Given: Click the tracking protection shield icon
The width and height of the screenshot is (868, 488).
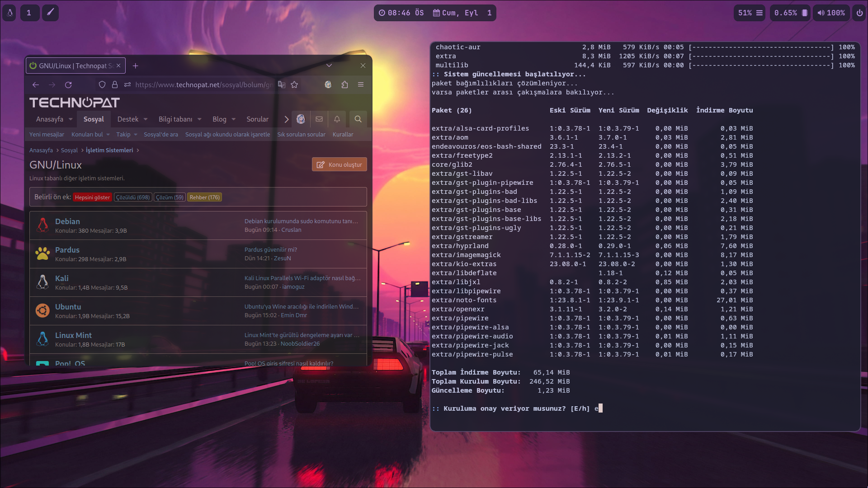Looking at the screenshot, I should 102,84.
